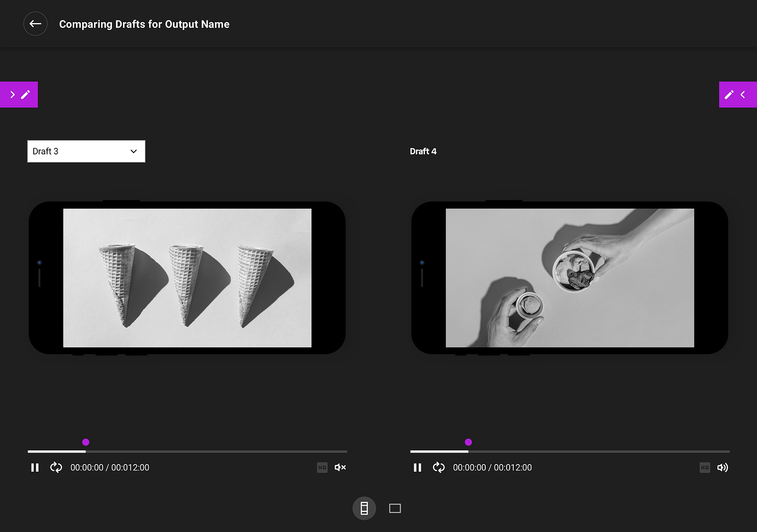The width and height of the screenshot is (757, 532).
Task: Toggle loop on the Draft 4 player
Action: click(x=439, y=467)
